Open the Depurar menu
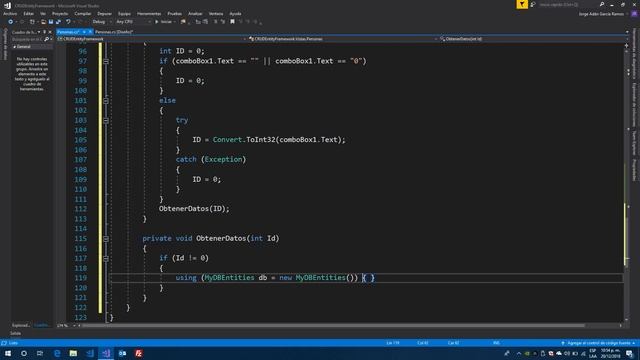640x360 pixels. tap(104, 13)
